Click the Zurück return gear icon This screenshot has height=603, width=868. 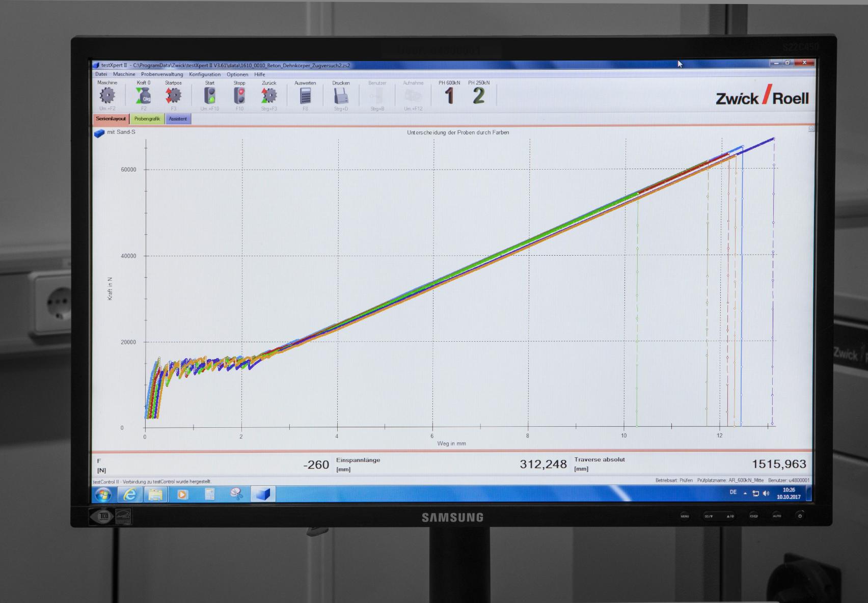point(269,95)
